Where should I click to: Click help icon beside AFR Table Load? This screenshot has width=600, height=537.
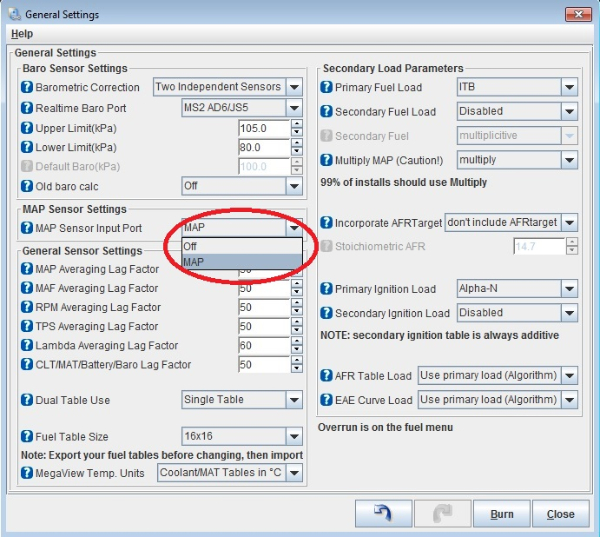tap(326, 376)
